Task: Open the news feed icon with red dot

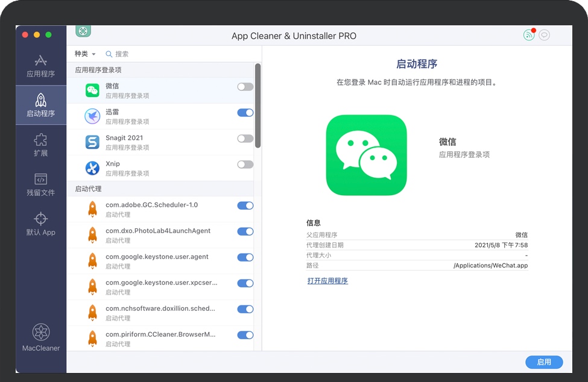Action: coord(529,35)
